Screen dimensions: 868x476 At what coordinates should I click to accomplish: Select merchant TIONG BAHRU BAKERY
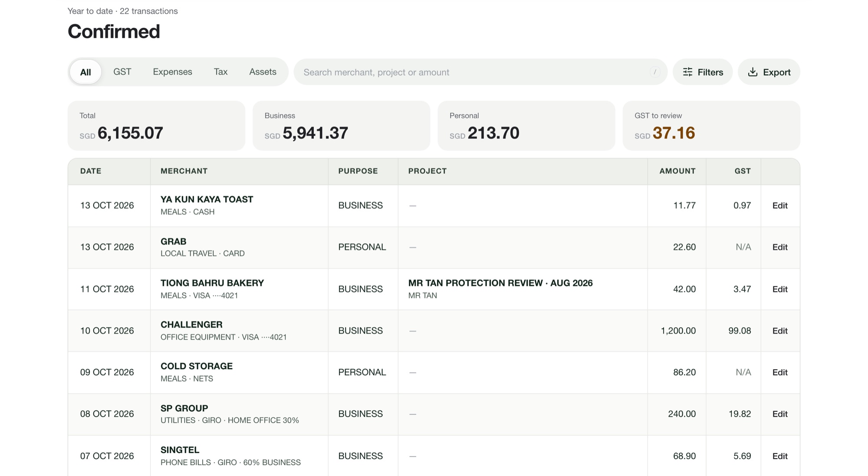pos(212,283)
